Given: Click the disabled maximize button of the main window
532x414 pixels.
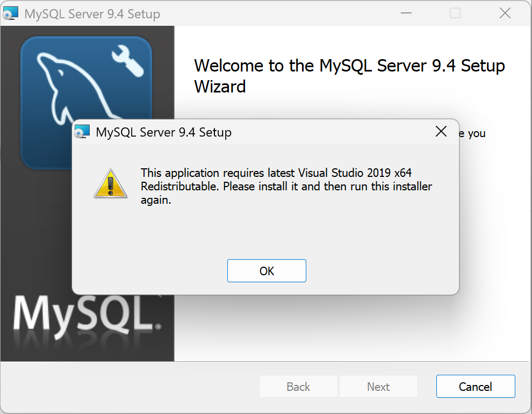Looking at the screenshot, I should [x=455, y=13].
